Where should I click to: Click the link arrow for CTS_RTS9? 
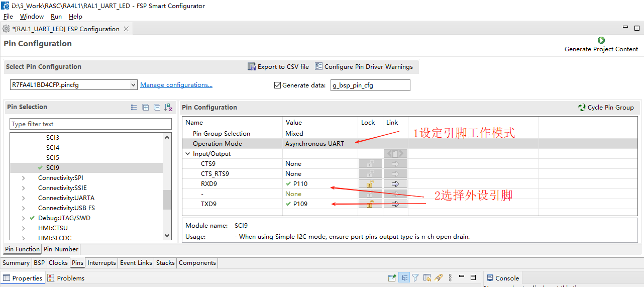tap(395, 173)
